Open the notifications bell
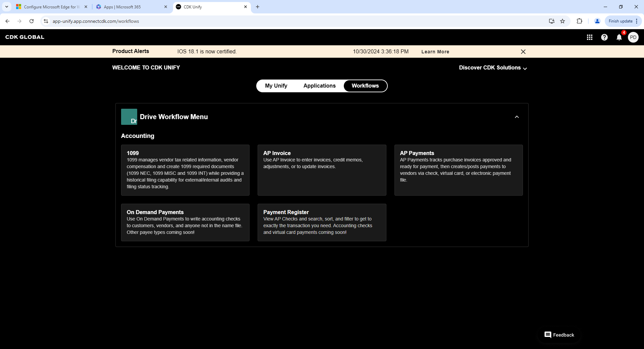This screenshot has width=644, height=349. pos(619,37)
